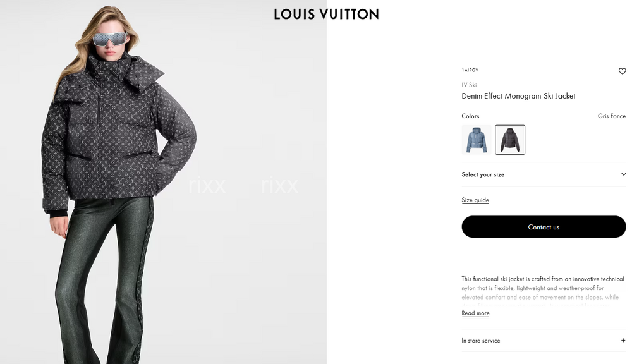This screenshot has height=364, width=632.
Task: Click the Denim-Effect Monogram Ski Jacket title
Action: [518, 96]
